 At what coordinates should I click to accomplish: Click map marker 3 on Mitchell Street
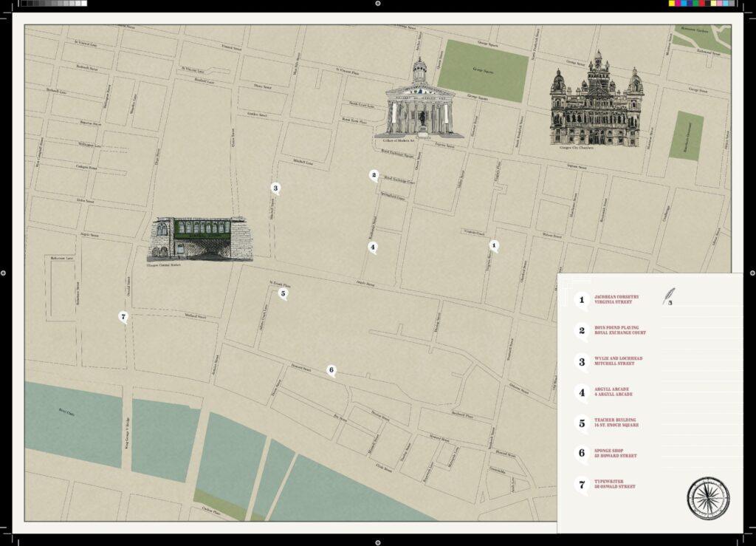click(x=275, y=188)
